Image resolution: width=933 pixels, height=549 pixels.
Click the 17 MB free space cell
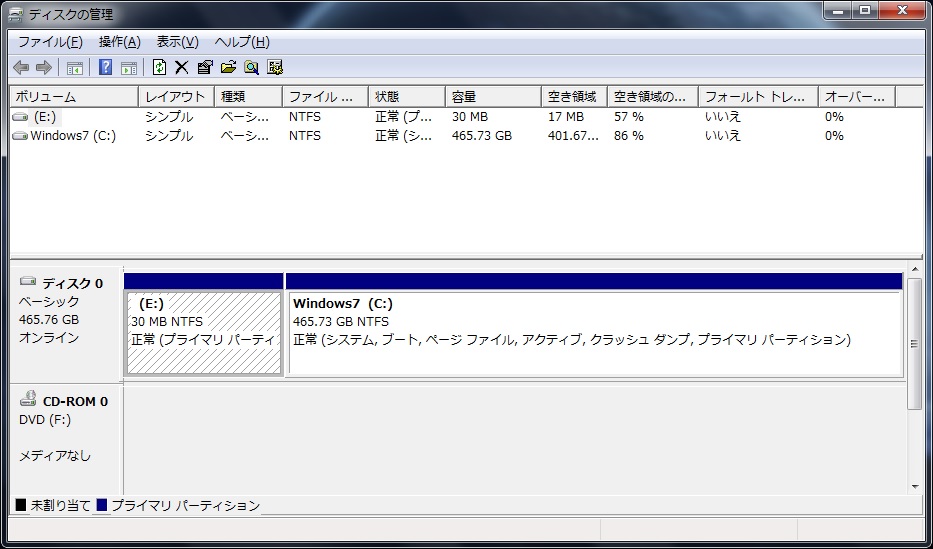coord(566,117)
